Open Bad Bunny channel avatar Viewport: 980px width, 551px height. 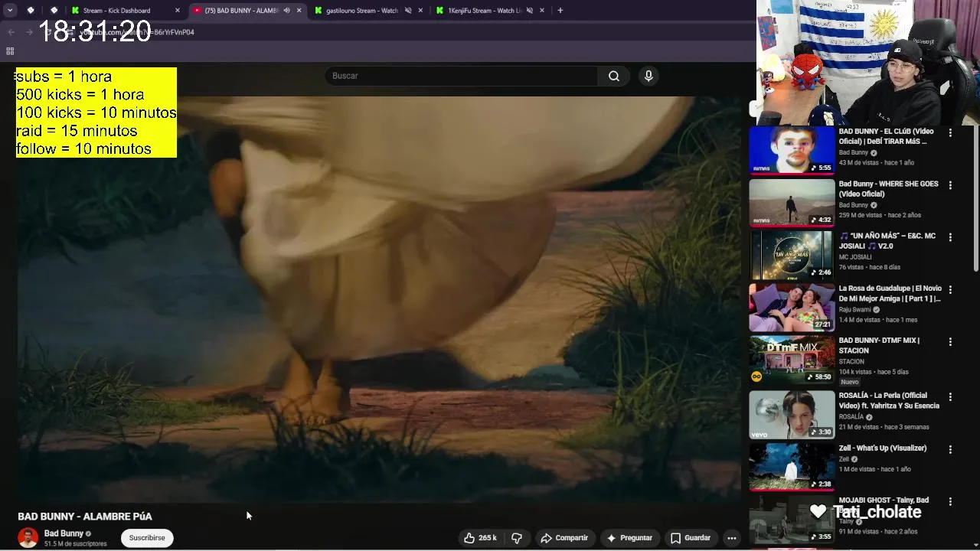28,537
